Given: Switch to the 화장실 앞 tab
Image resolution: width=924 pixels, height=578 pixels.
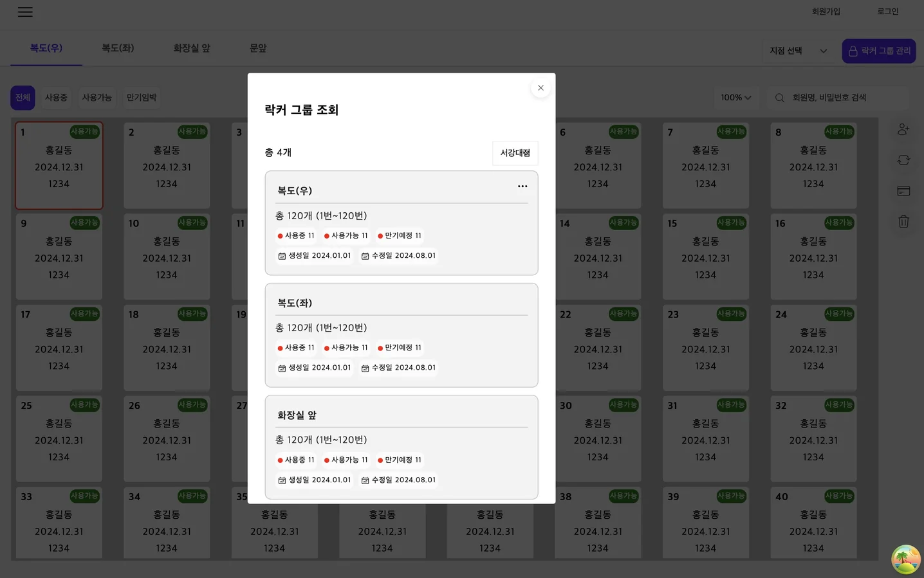Looking at the screenshot, I should [192, 48].
